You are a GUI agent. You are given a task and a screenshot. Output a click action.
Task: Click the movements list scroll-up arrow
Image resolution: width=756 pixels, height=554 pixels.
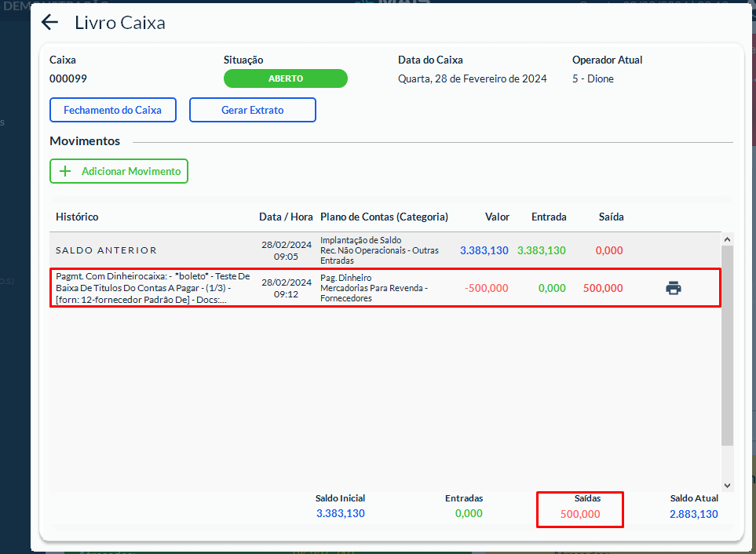727,239
